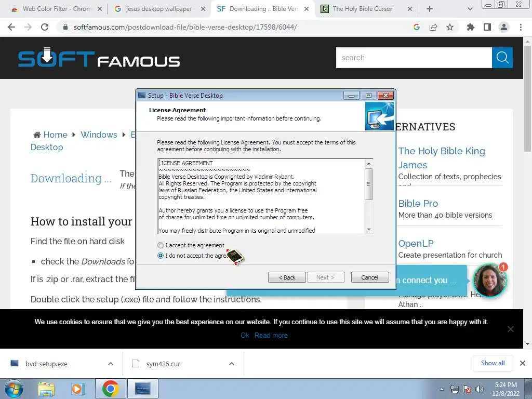Click the blue search magnifier button
The width and height of the screenshot is (532, 399).
click(502, 58)
